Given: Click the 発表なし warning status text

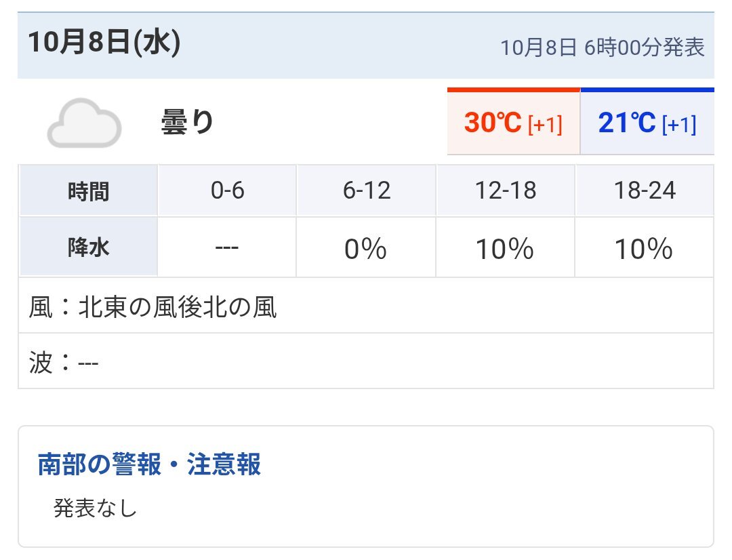Looking at the screenshot, I should (96, 507).
